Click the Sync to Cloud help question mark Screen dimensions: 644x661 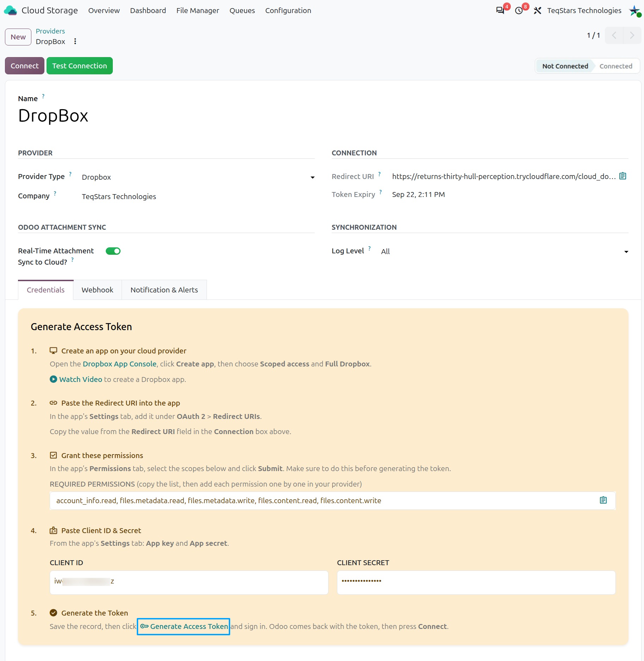pyautogui.click(x=72, y=259)
